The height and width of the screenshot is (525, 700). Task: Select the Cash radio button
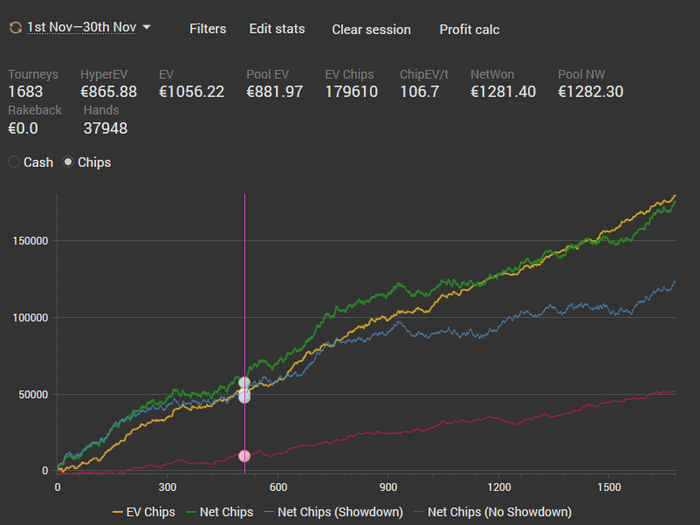14,162
